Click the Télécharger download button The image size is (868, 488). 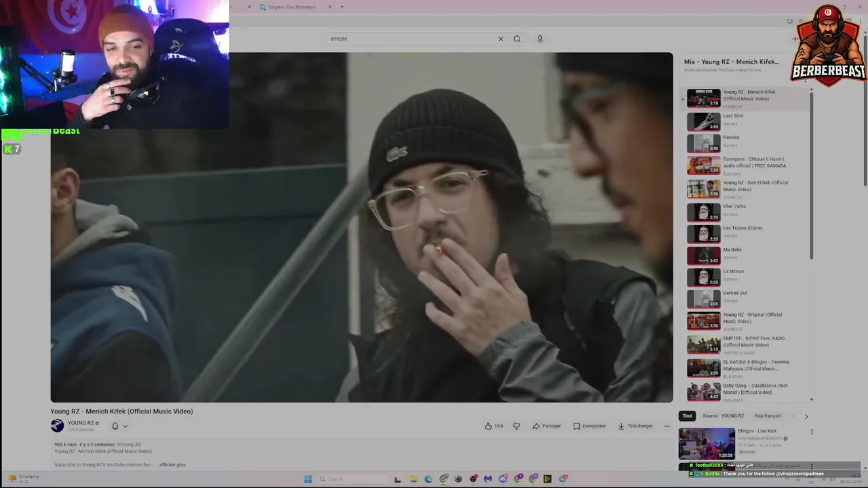[x=635, y=426]
